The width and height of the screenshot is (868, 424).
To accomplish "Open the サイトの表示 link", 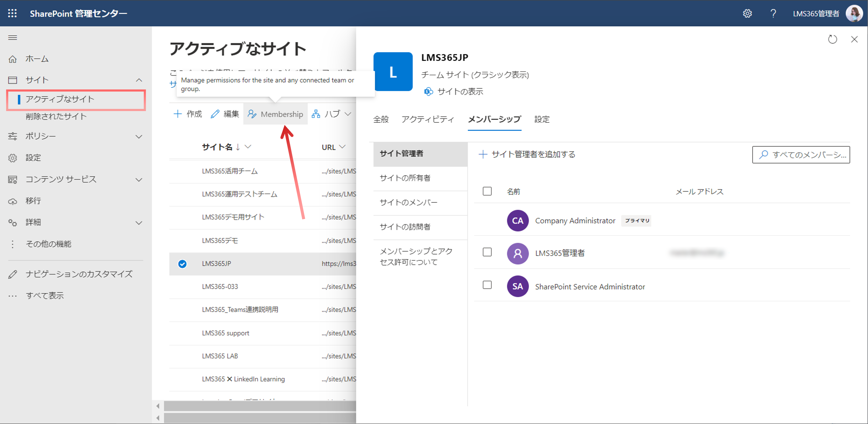I will click(460, 91).
